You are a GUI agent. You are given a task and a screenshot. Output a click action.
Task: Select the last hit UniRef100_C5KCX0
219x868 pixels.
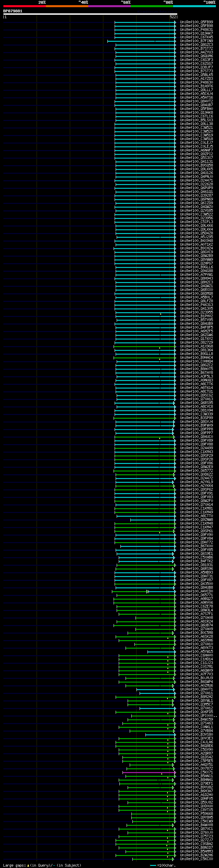point(196,859)
